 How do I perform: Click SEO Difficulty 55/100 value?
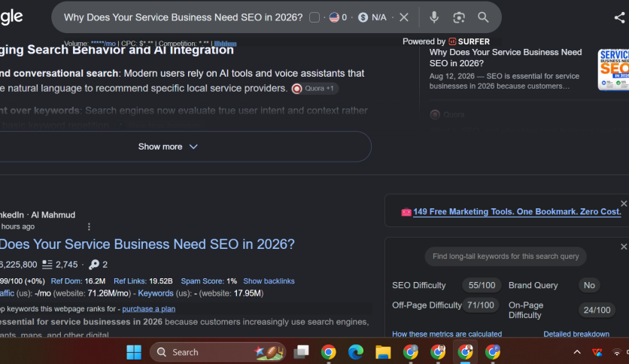482,286
